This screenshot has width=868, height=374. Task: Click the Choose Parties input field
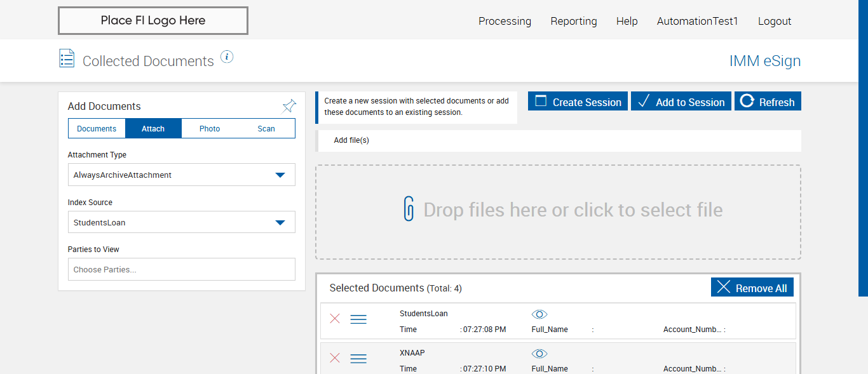pos(181,269)
